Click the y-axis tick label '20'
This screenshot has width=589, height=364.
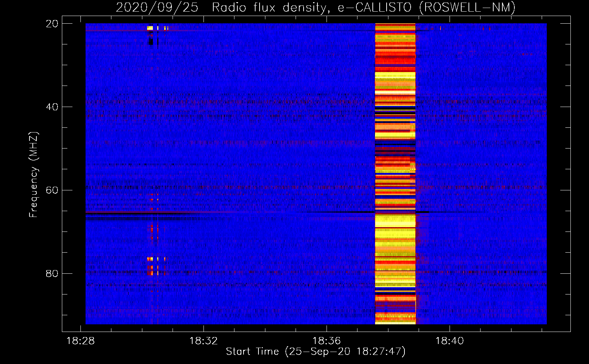click(52, 24)
